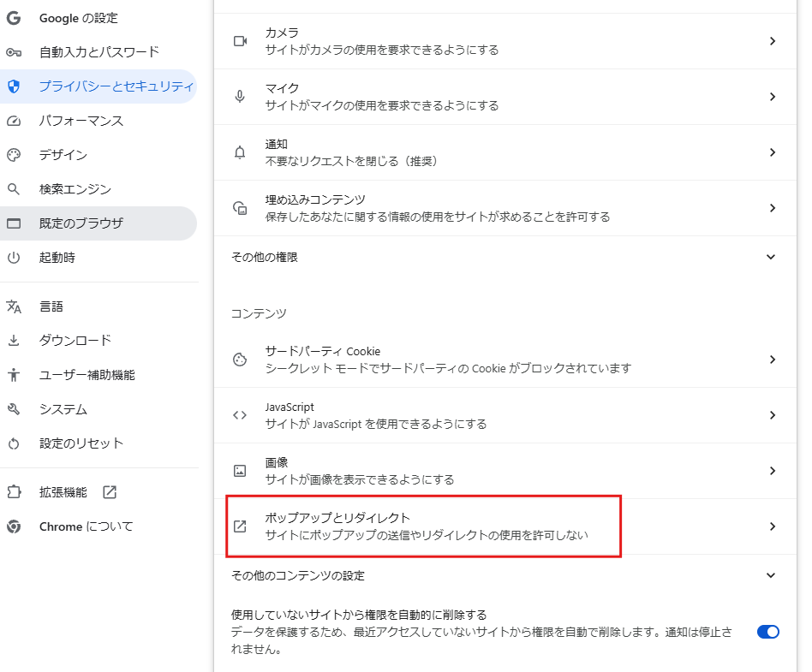Open the マイク permission row
The width and height of the screenshot is (812, 672).
(x=505, y=96)
